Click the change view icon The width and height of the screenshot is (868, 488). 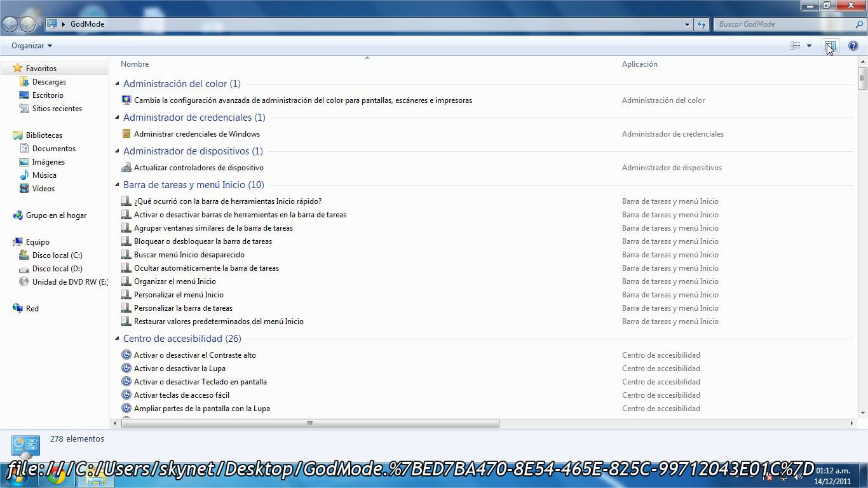pyautogui.click(x=795, y=46)
